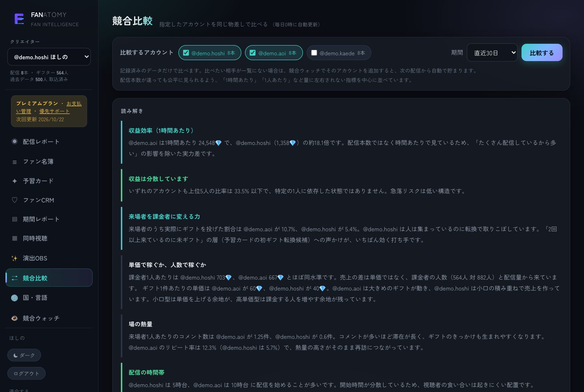Click the 収益は分散しています heading
This screenshot has height=392, width=584.
click(x=158, y=179)
